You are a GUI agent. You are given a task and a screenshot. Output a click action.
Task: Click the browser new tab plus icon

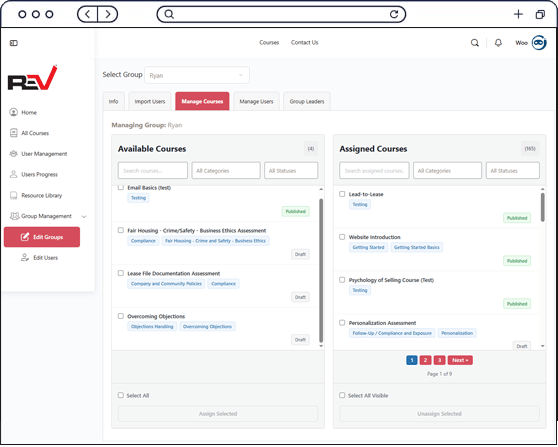coord(518,14)
